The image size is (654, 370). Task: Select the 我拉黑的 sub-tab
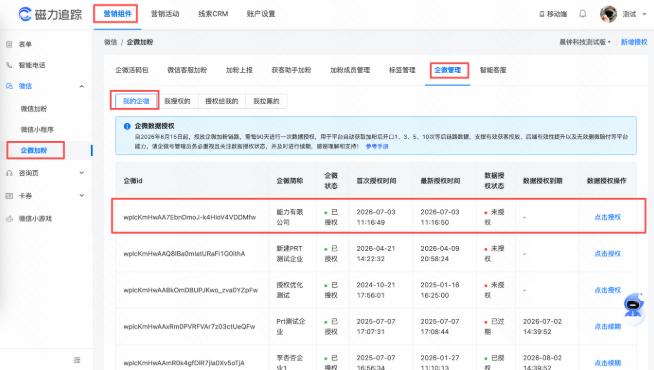[266, 101]
